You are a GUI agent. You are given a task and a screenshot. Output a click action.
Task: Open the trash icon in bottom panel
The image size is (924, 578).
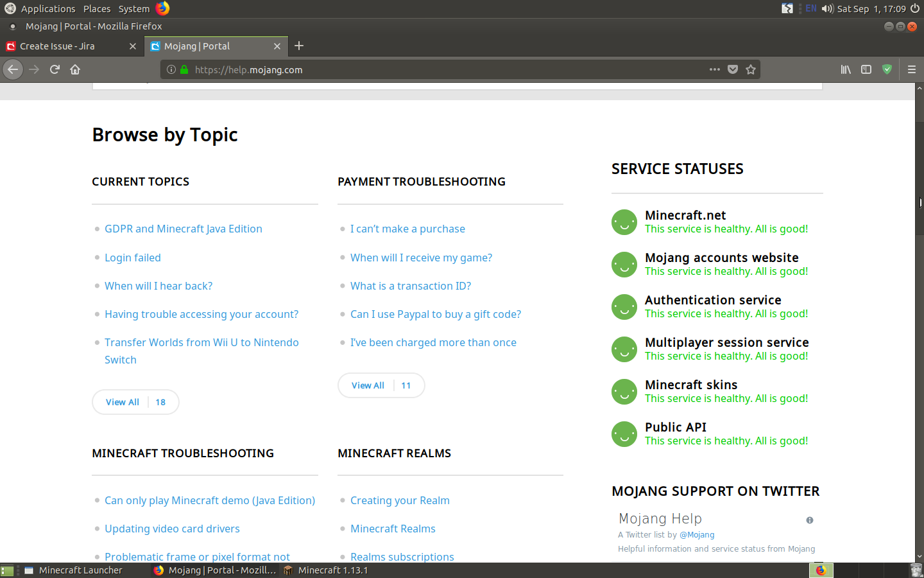(x=916, y=570)
